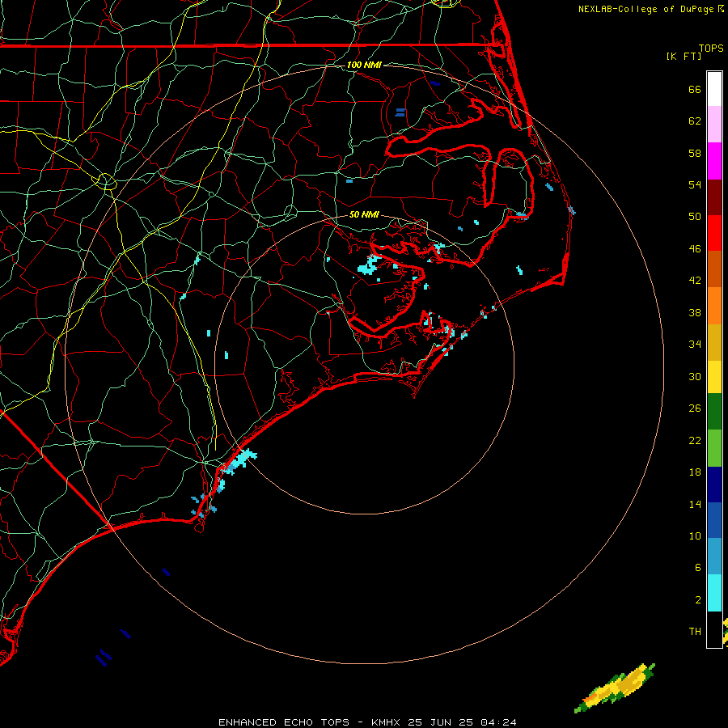
Task: Click the legend value 54
Action: click(x=695, y=184)
